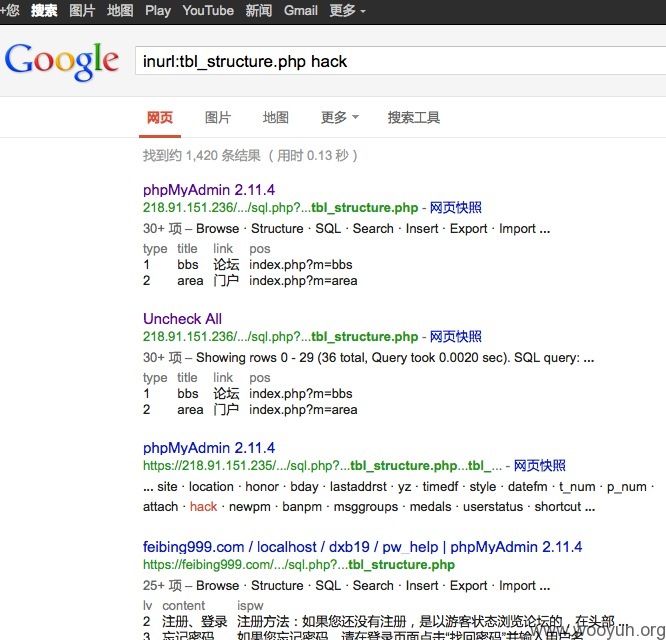Open 新闻 in the top bar
This screenshot has height=640, width=666.
click(x=259, y=10)
